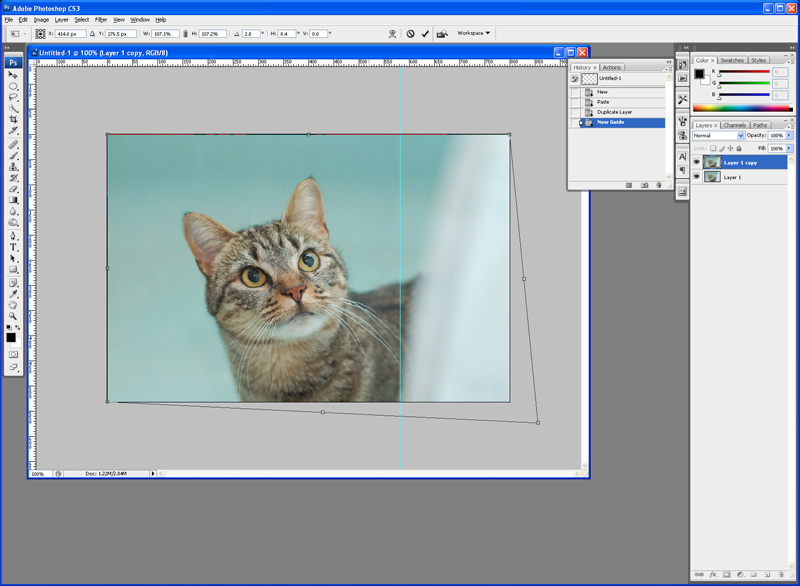Click the reference point location grid
800x586 pixels.
40,34
